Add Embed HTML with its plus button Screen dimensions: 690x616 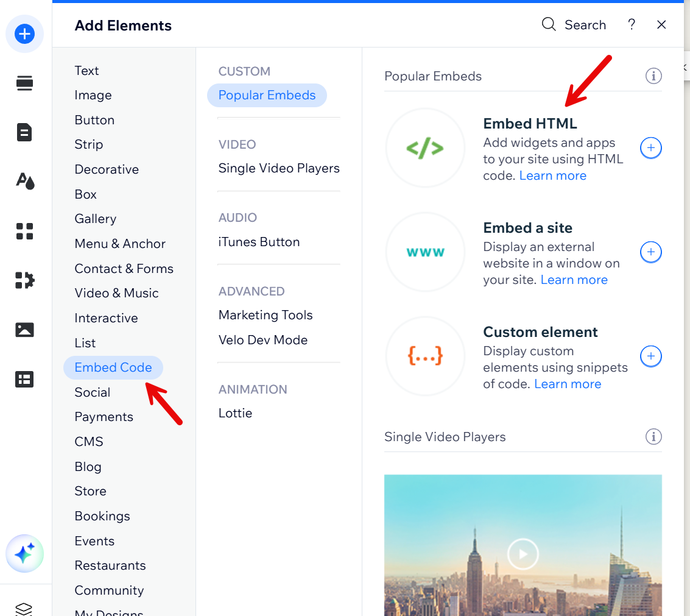click(x=650, y=147)
